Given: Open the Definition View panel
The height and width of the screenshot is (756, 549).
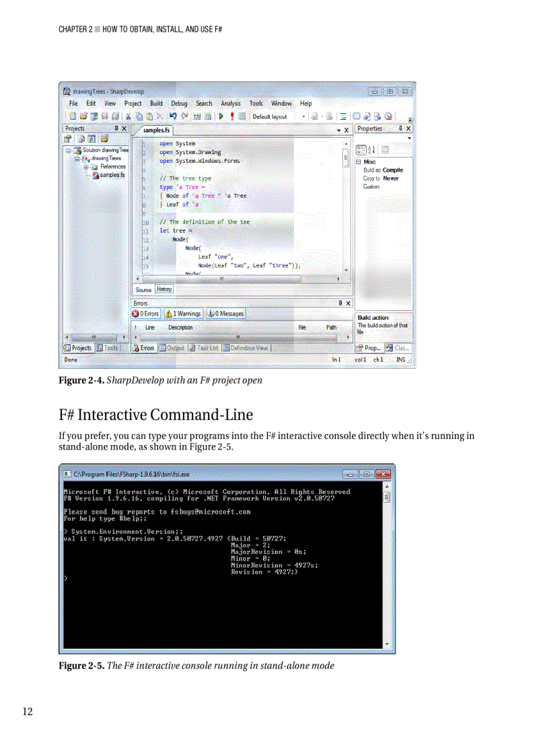Looking at the screenshot, I should tap(246, 347).
